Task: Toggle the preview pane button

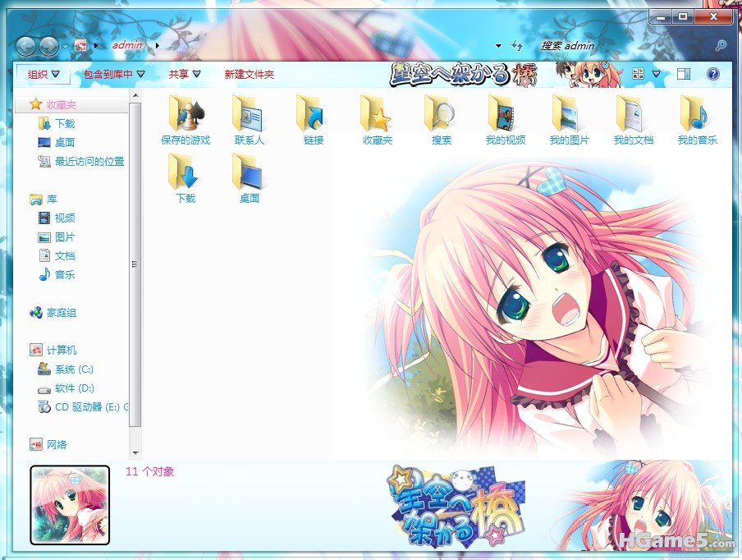Action: click(684, 74)
